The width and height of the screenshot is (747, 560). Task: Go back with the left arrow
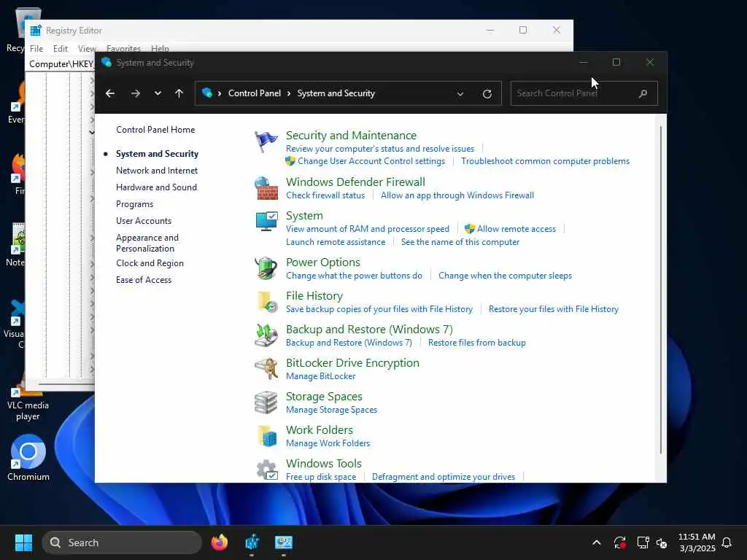(110, 93)
